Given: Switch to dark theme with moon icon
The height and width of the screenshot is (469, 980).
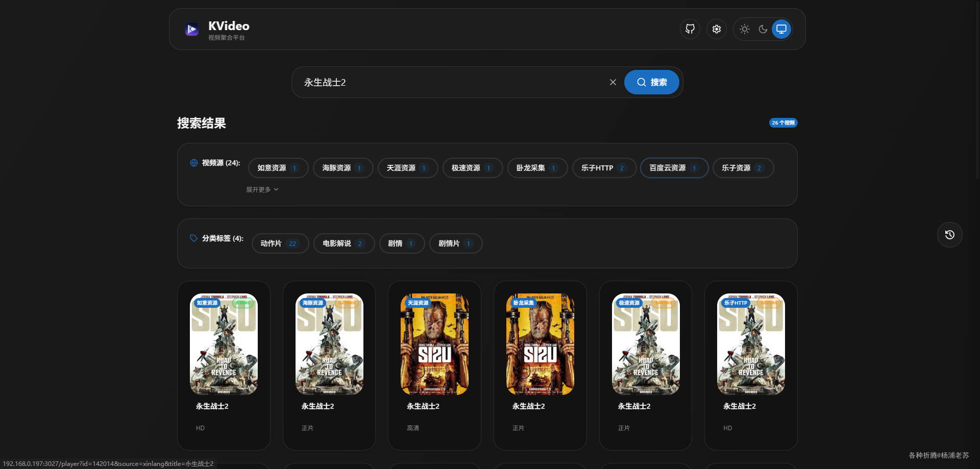Looking at the screenshot, I should click(763, 29).
